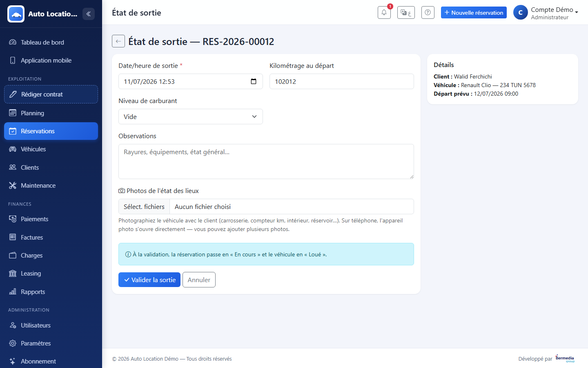Viewport: 588px width, 368px height.
Task: Click the Auto Location car logo
Action: point(16,14)
